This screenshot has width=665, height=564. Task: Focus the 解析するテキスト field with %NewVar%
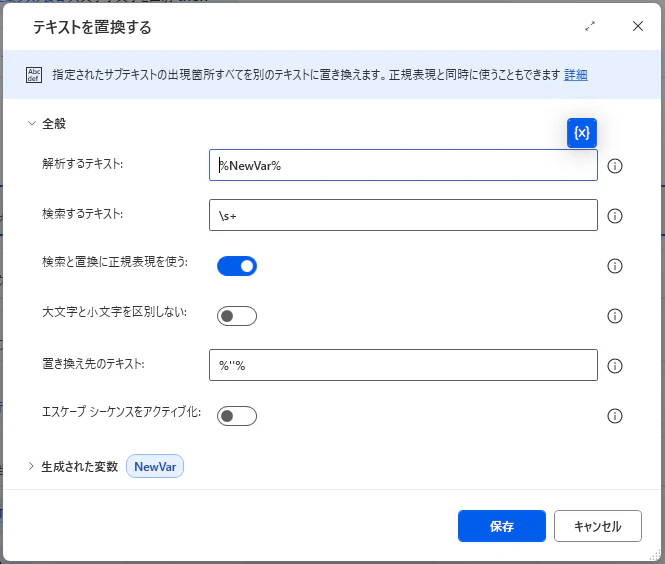(x=403, y=165)
